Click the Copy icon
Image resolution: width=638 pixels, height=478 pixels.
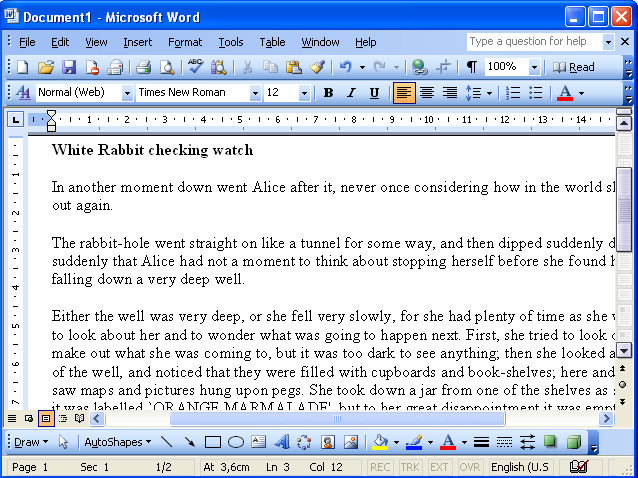point(270,67)
